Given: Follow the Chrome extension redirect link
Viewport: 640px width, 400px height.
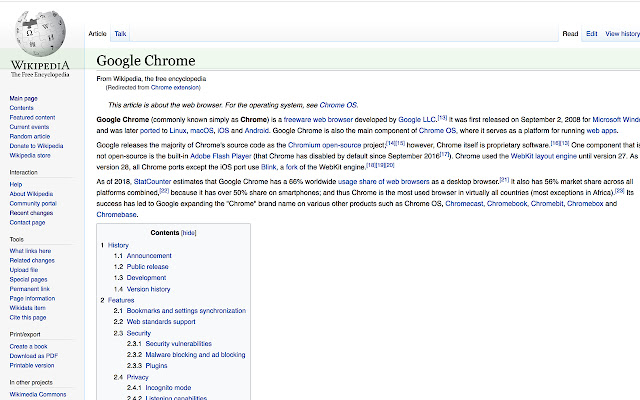Looking at the screenshot, I should 175,87.
